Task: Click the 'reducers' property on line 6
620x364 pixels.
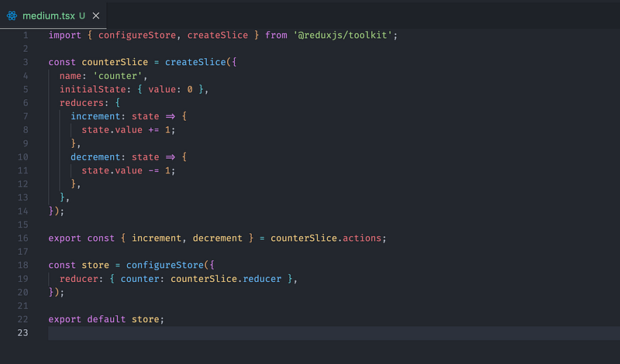Action: click(x=81, y=103)
